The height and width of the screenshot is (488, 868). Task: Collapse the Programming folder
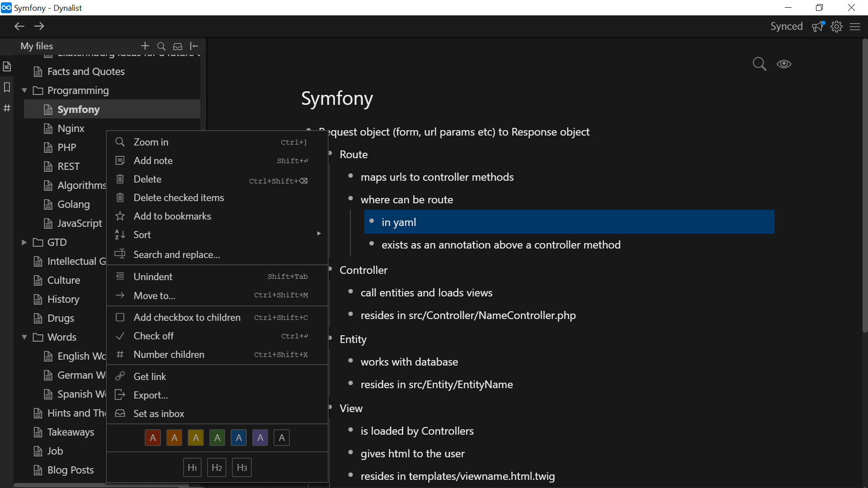pos(24,91)
